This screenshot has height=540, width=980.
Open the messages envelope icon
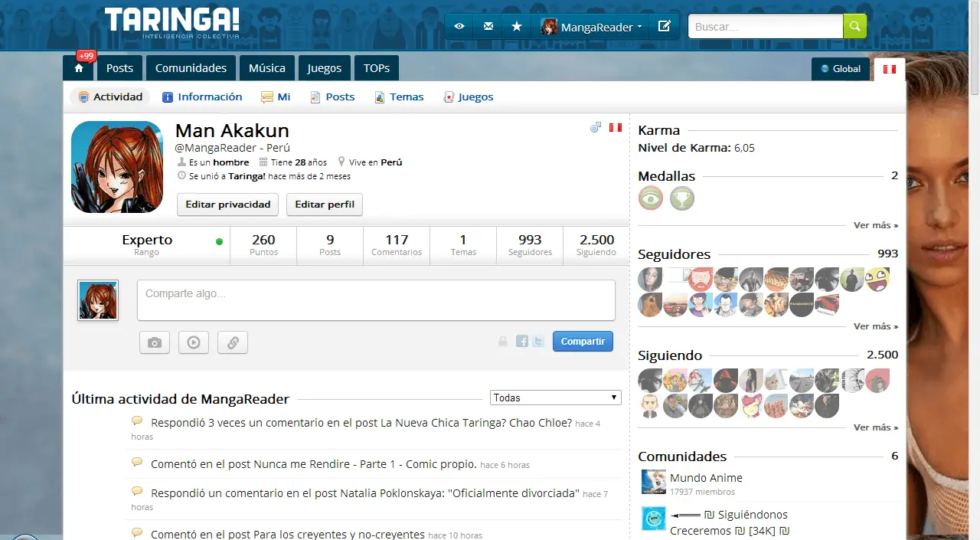(x=488, y=27)
